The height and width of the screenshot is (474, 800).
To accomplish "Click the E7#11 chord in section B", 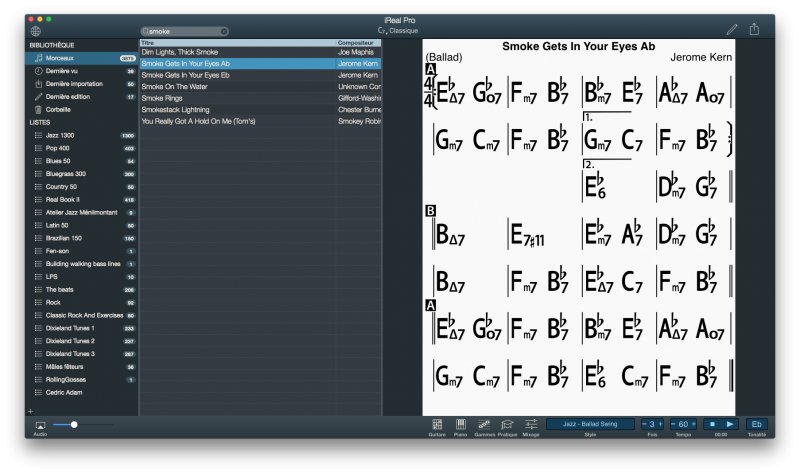I will pos(527,236).
